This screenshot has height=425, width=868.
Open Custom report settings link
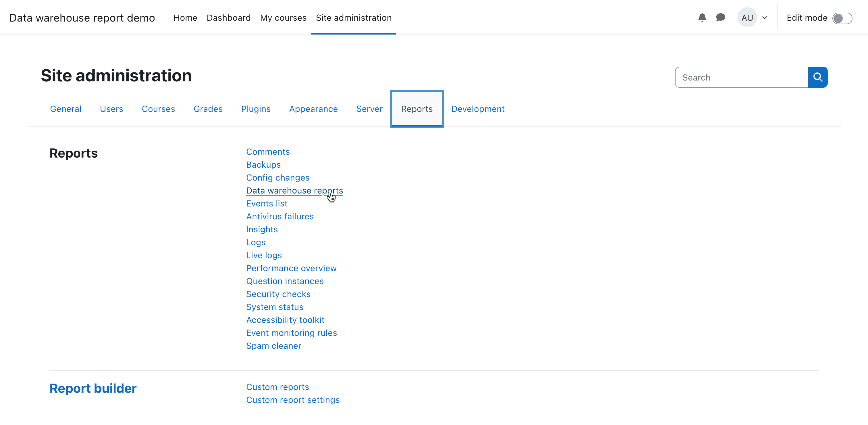[292, 400]
